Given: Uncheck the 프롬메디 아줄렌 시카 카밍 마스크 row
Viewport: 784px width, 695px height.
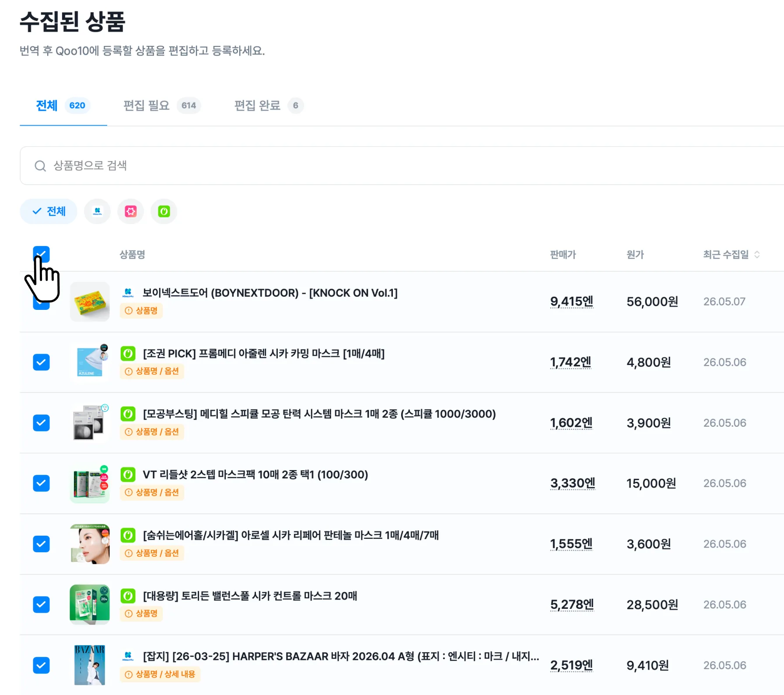Looking at the screenshot, I should (x=42, y=362).
